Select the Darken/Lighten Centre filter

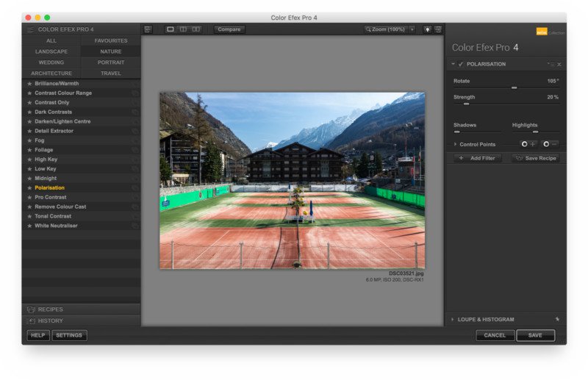[81, 121]
